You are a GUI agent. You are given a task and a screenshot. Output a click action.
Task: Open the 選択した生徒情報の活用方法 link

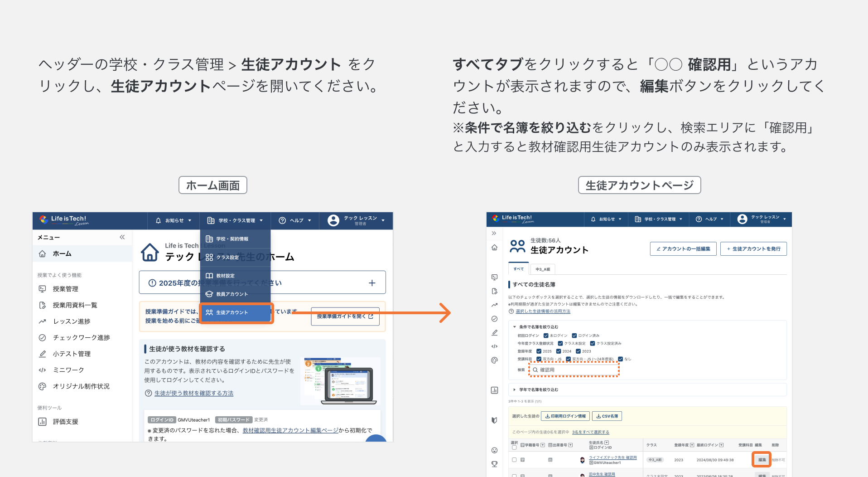coord(543,311)
